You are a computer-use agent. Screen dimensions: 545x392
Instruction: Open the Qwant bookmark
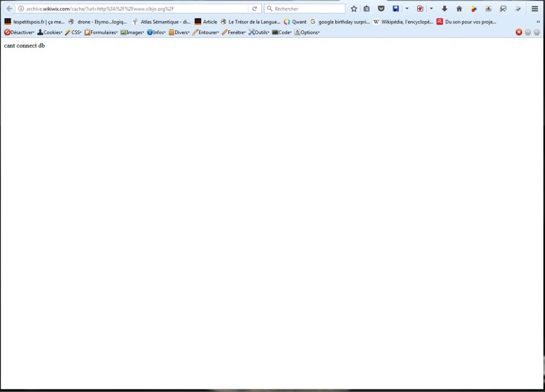point(295,22)
